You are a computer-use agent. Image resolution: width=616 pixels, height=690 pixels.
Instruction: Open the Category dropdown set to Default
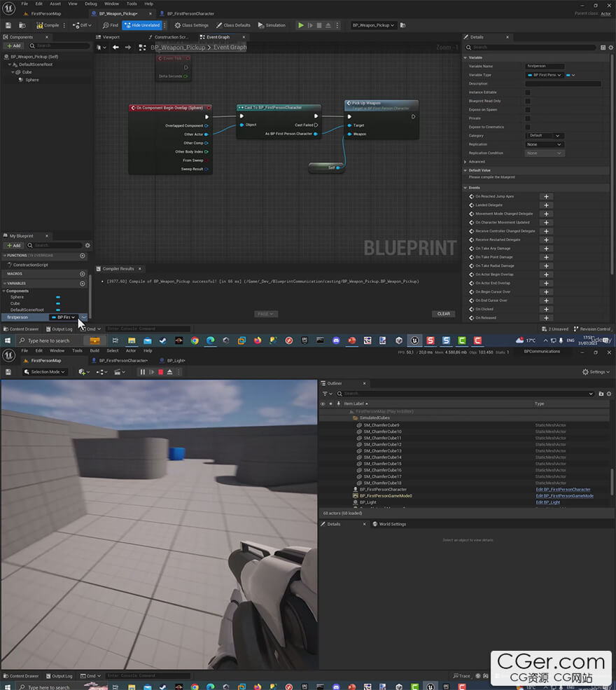545,136
